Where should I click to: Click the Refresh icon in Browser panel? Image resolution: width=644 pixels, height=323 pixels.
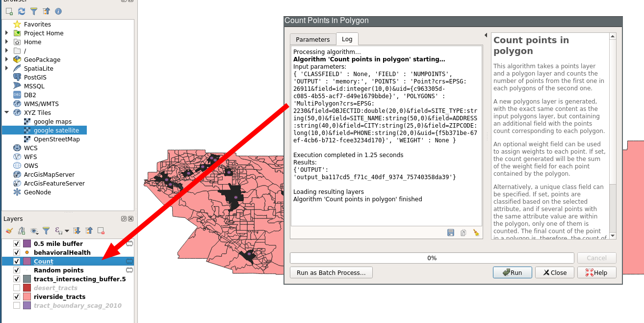(21, 11)
